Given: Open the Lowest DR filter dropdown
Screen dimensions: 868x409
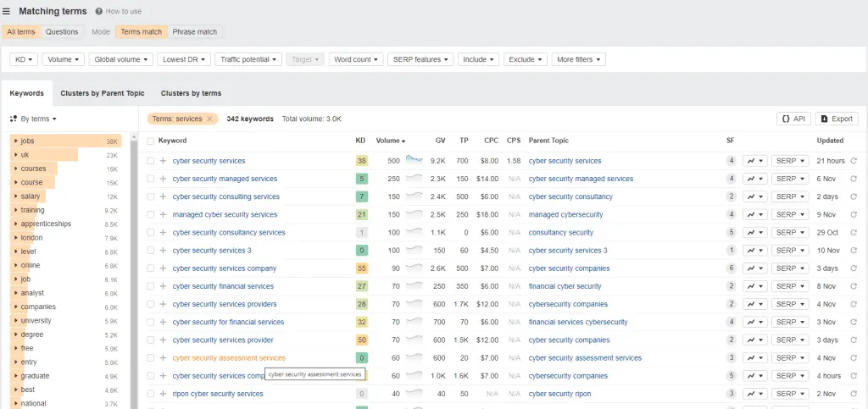Looking at the screenshot, I should [x=184, y=59].
